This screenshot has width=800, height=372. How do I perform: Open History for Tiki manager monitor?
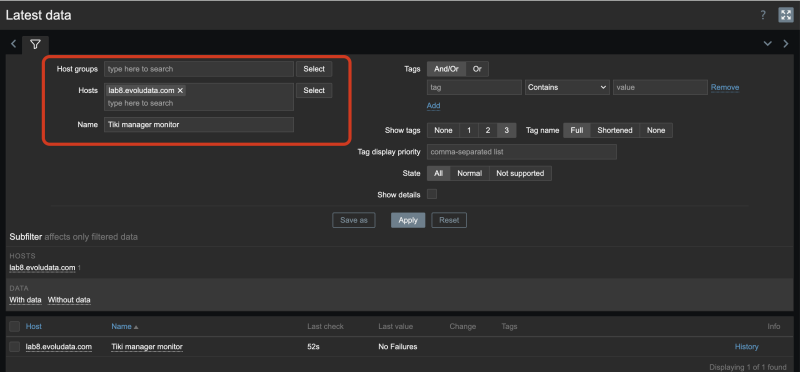coord(746,346)
